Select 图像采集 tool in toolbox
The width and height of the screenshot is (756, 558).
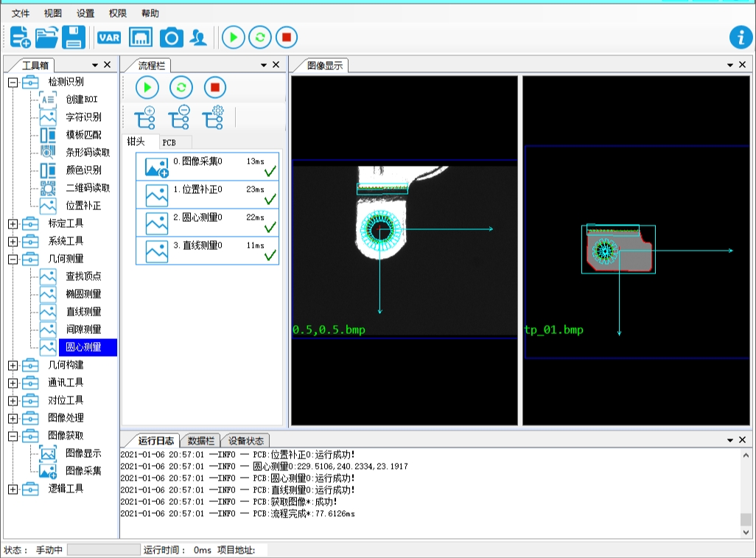point(83,471)
